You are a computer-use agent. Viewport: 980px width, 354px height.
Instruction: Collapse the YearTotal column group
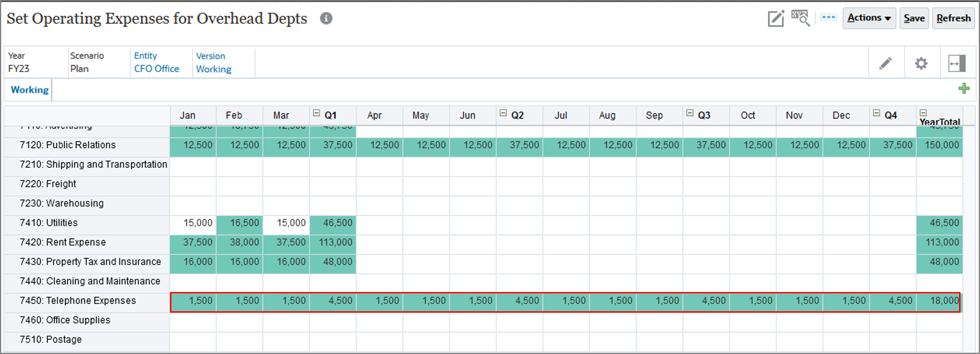924,112
